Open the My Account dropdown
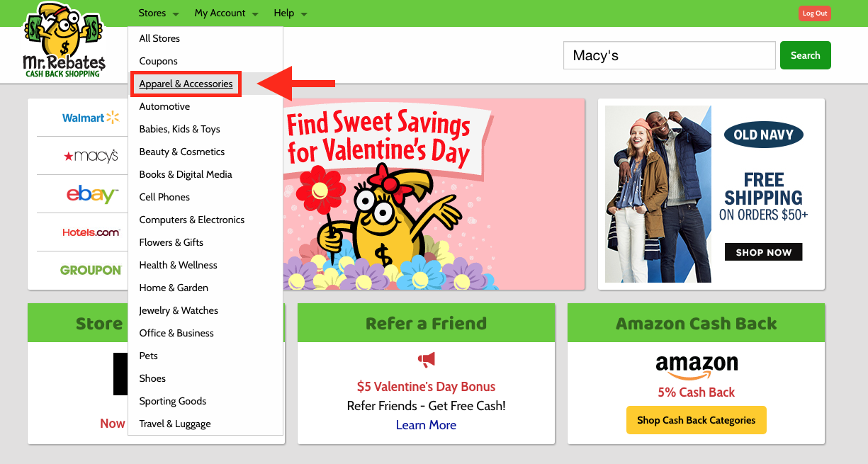Viewport: 868px width, 464px height. [226, 13]
